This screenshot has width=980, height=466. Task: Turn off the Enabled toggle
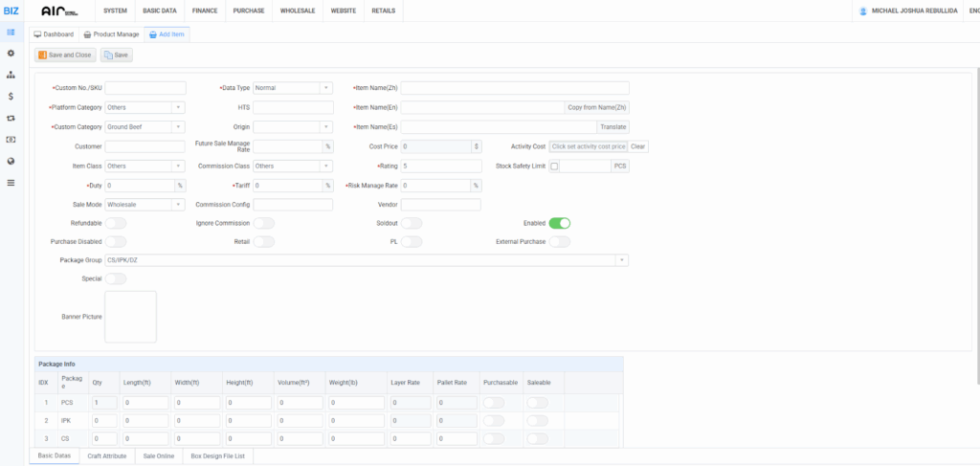(x=559, y=223)
